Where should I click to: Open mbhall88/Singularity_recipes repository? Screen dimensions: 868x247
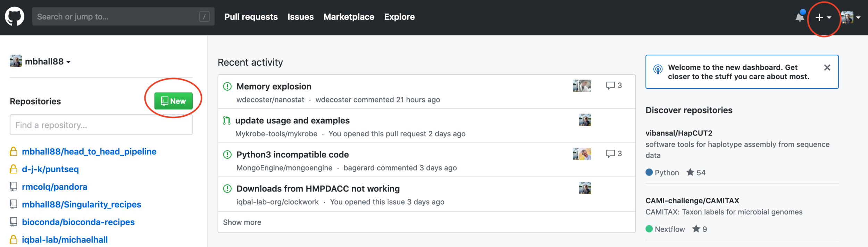tap(82, 204)
